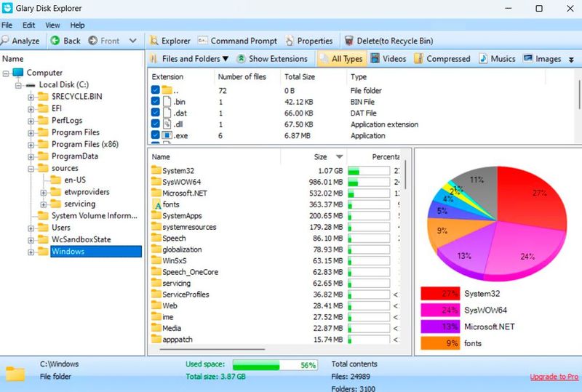Click the System32 folder icon in the list
The image size is (582, 392).
156,170
